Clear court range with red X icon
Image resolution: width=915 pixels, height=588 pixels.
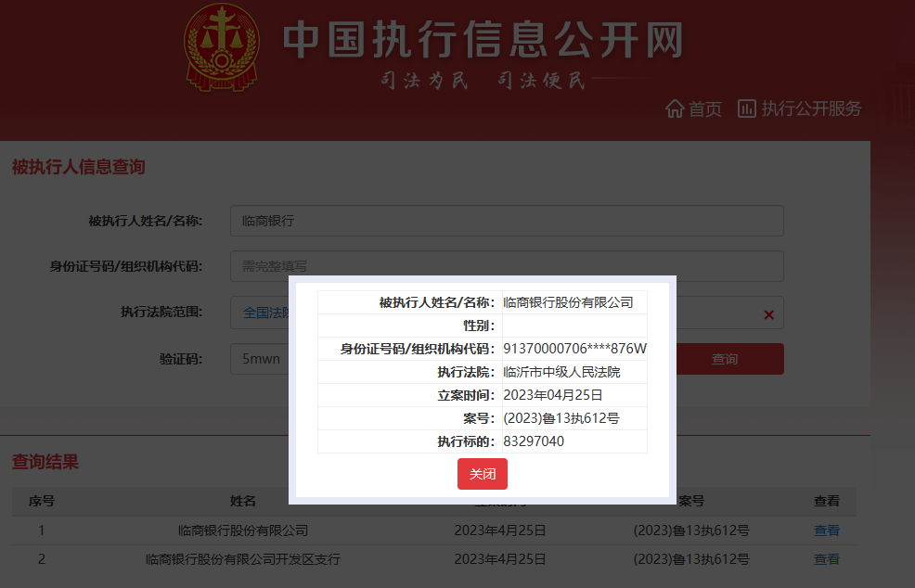[768, 315]
